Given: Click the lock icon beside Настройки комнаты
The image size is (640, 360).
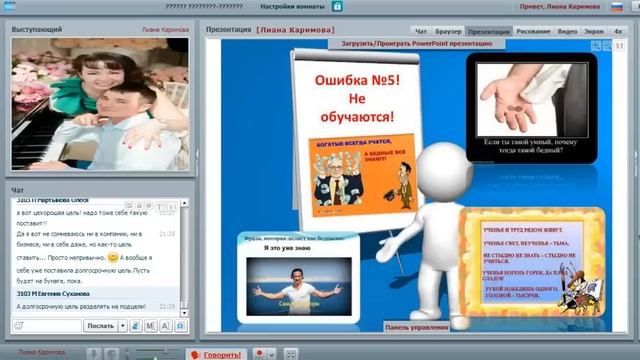Looking at the screenshot, I should 337,6.
